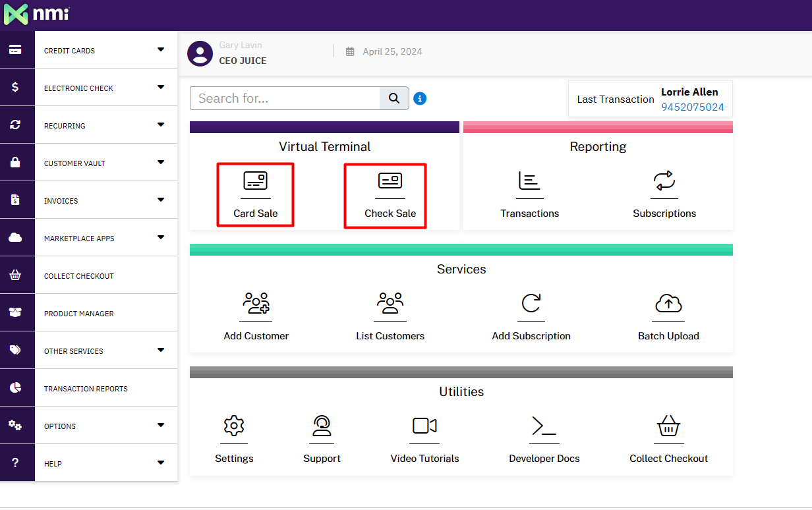Click the Recurring refresh arrows icon
The height and width of the screenshot is (510, 812).
pos(15,125)
